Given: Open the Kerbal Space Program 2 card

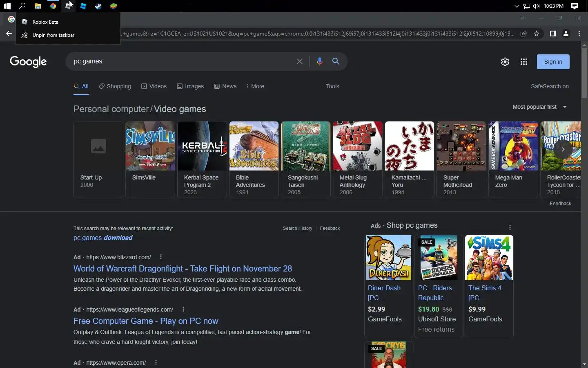Looking at the screenshot, I should pyautogui.click(x=202, y=159).
